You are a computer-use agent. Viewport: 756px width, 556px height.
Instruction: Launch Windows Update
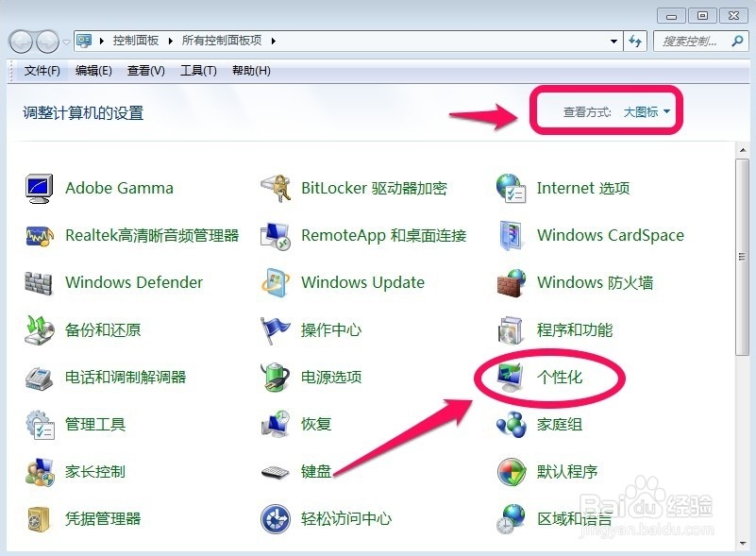tap(363, 282)
